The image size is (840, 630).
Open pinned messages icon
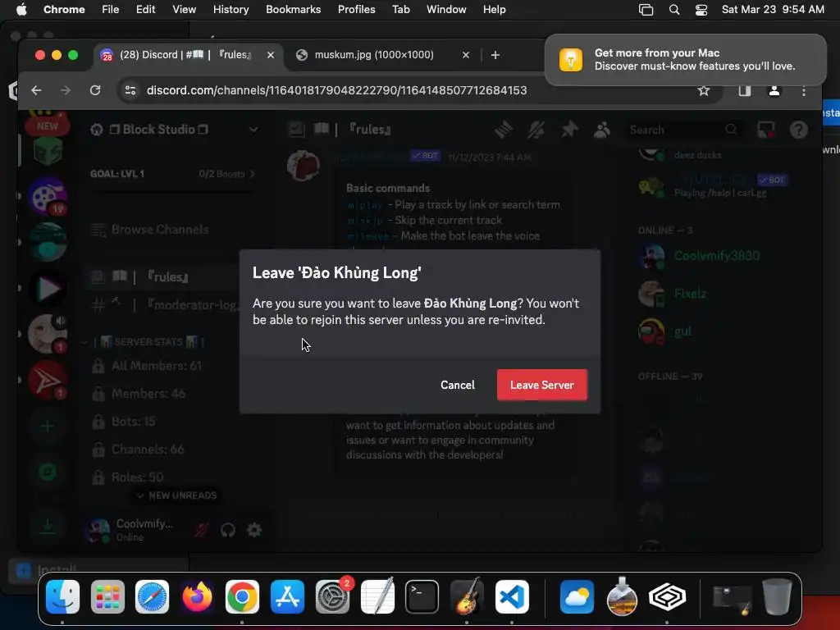569,130
